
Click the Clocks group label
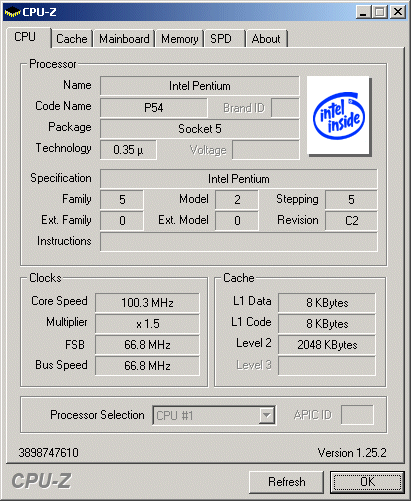click(x=45, y=278)
